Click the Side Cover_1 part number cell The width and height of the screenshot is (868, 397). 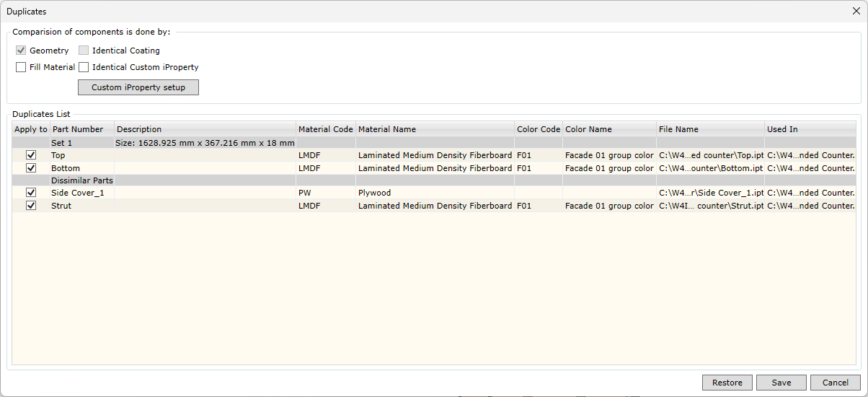tap(82, 193)
